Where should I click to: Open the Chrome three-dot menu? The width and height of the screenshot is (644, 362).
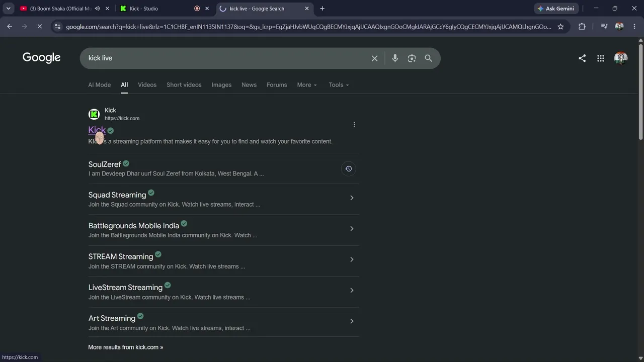click(x=634, y=27)
